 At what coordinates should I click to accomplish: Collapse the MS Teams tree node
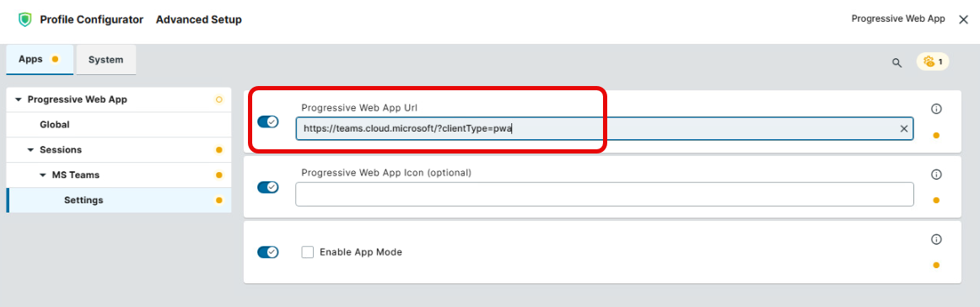click(x=43, y=175)
